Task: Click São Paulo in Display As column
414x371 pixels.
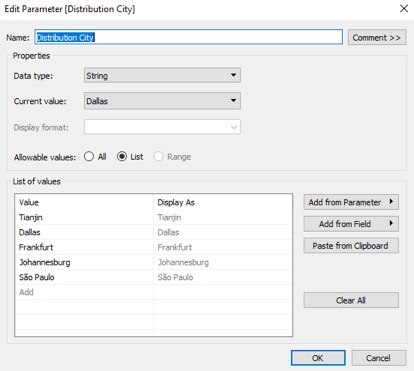Action: point(223,277)
